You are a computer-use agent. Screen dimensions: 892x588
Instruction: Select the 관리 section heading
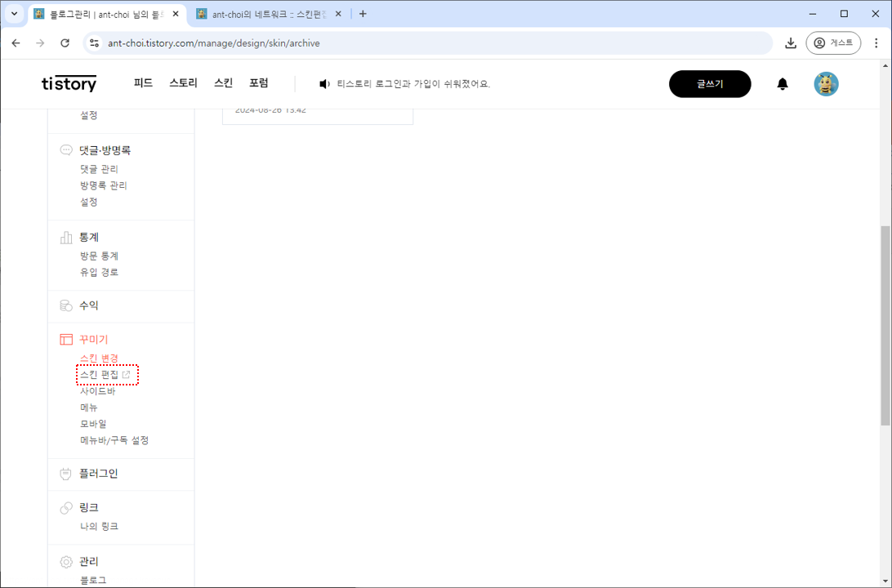point(89,562)
